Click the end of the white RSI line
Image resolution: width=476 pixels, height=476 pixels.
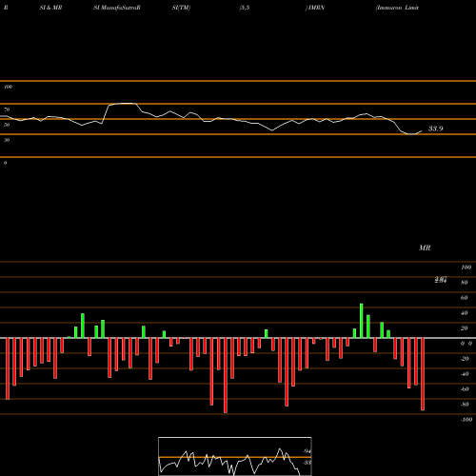pos(422,130)
